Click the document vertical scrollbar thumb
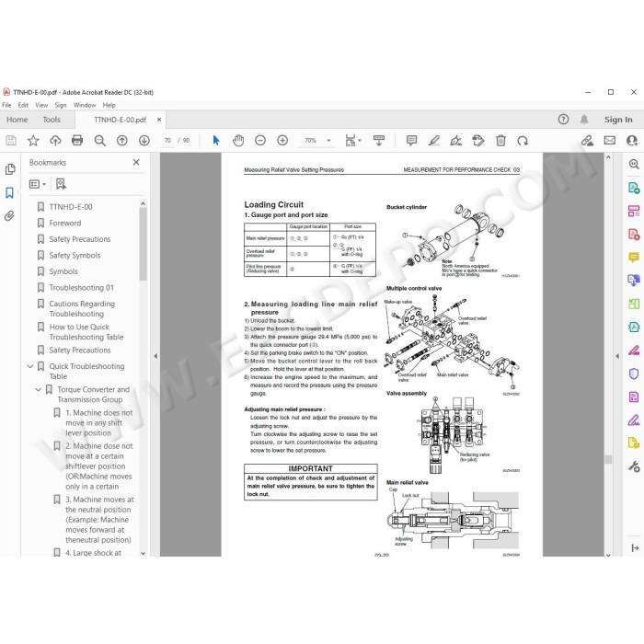 pos(608,459)
